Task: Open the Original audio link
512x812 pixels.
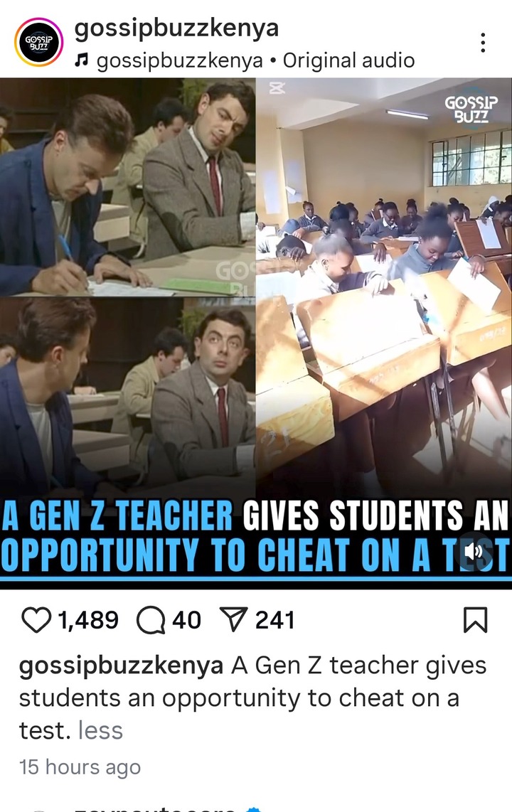Action: 348,60
